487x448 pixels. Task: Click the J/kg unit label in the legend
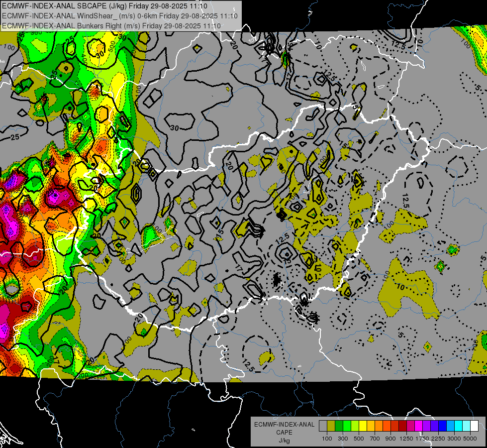pos(284,441)
